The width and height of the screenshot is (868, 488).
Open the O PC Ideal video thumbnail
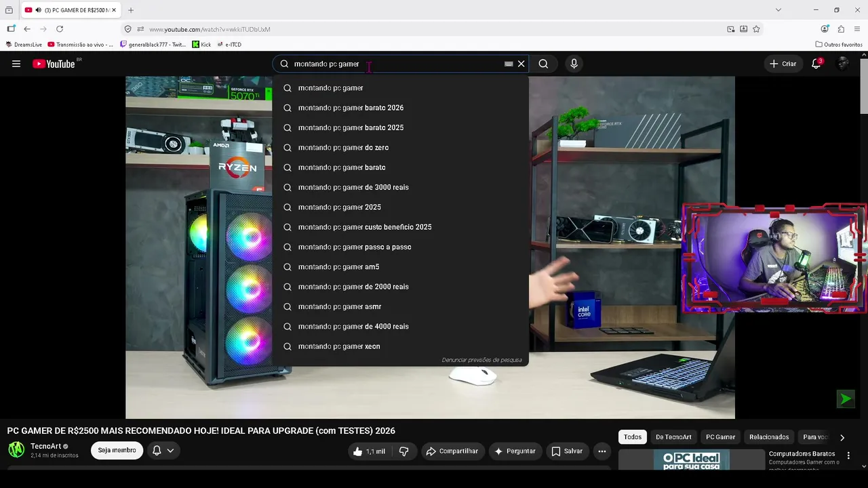point(690,460)
